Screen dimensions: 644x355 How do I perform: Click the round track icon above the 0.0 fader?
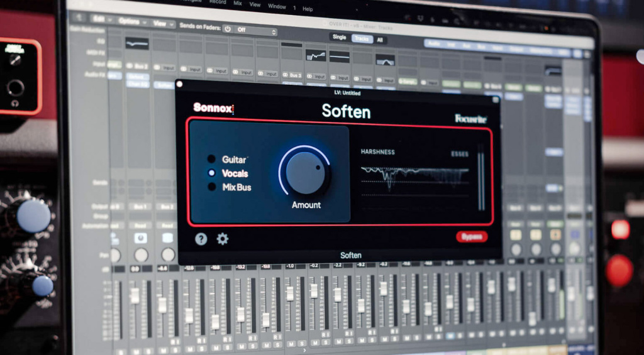(x=140, y=238)
